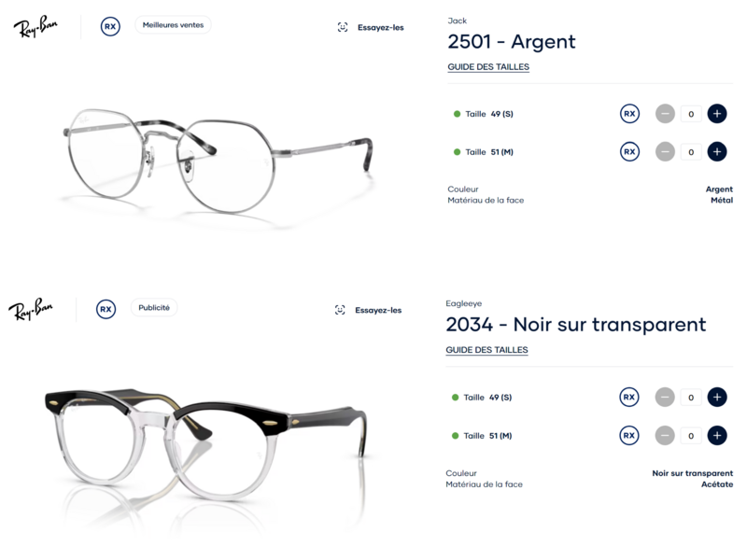This screenshot has height=560, width=747.
Task: Click RX icon for Eagleeye Taille 51 (M)
Action: click(x=628, y=435)
